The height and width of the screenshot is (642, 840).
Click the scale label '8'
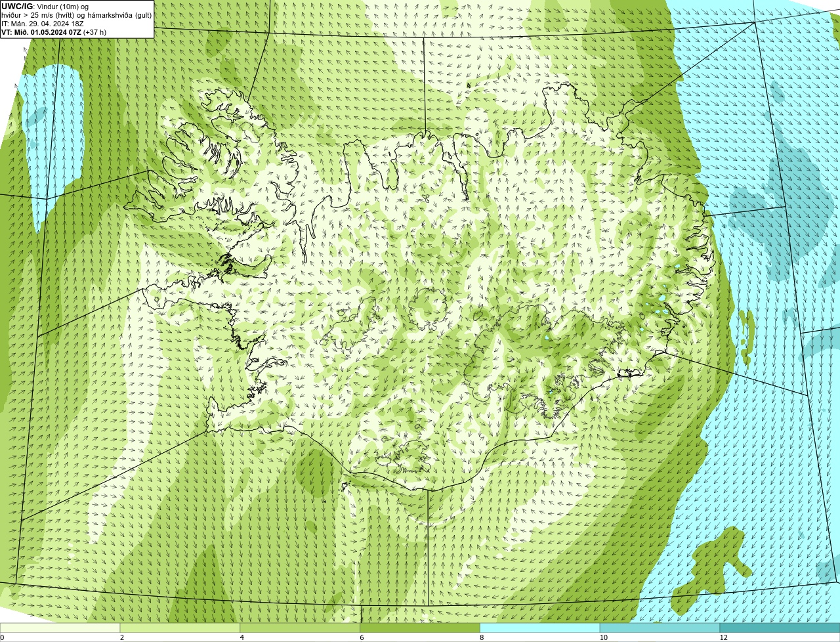click(482, 637)
